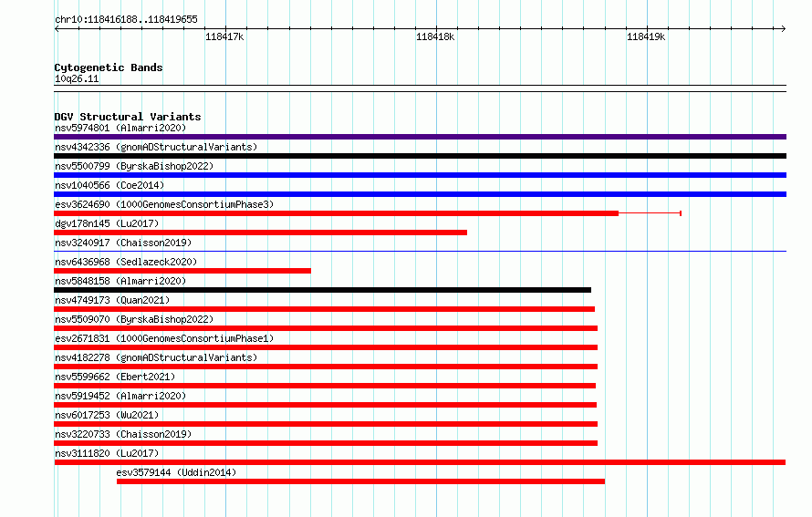The width and height of the screenshot is (812, 517).
Task: Open the nsv5848158 (Almarri2020) label
Action: coord(120,281)
